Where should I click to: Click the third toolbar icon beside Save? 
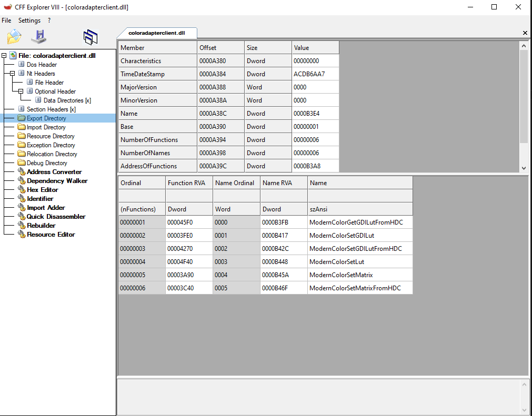pos(91,36)
